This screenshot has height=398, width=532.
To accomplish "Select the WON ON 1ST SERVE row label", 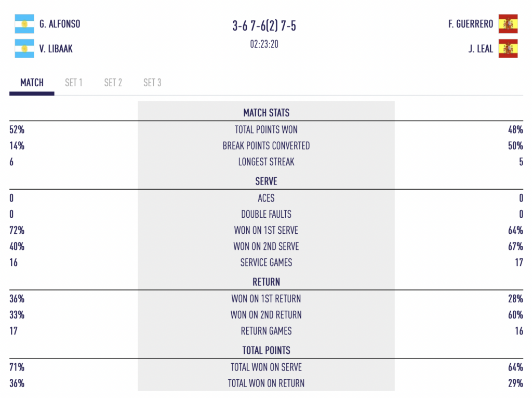I will [267, 230].
